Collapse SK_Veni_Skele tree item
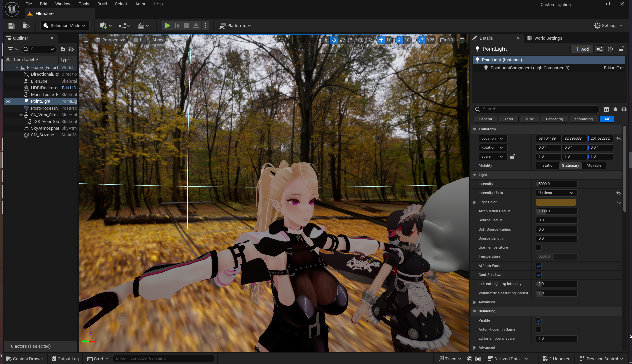This screenshot has height=364, width=632. 21,115
